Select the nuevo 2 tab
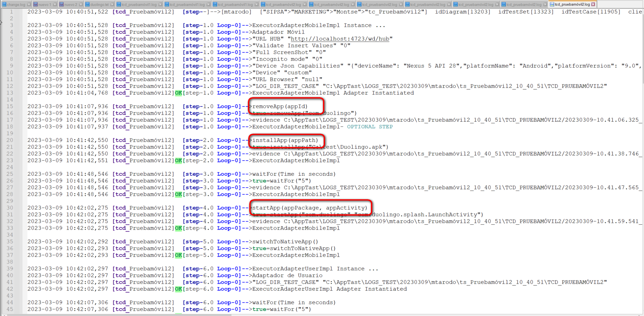Screen dimensions: 644x316 coord(71,4)
